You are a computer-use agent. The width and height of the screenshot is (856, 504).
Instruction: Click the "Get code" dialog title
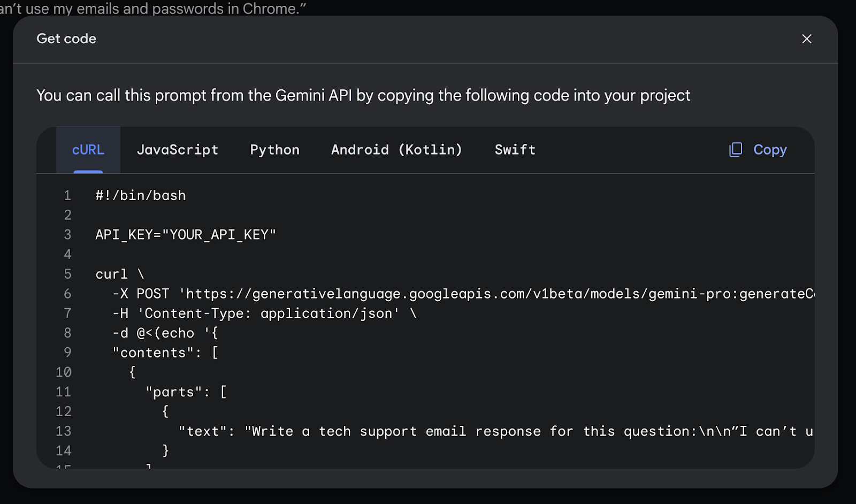[66, 39]
